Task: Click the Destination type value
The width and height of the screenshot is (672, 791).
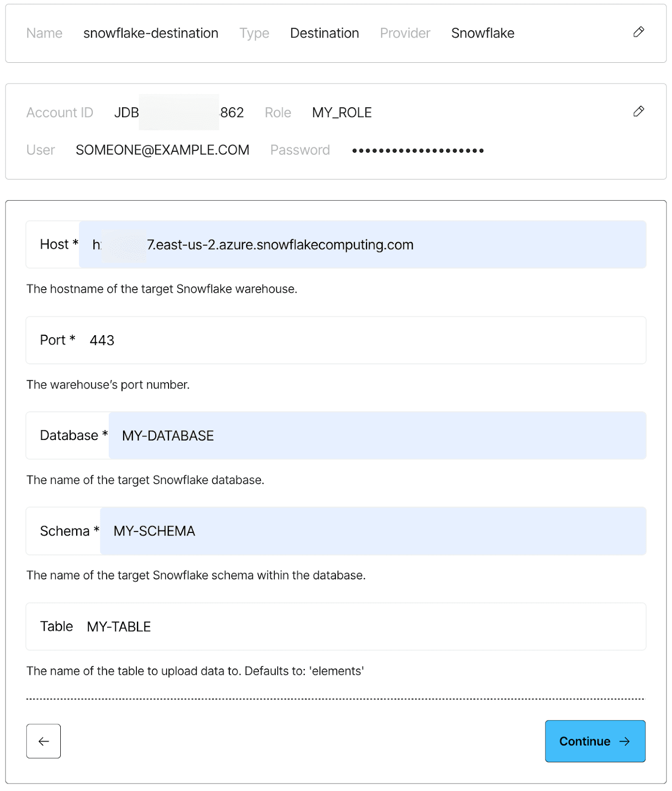Action: click(325, 33)
